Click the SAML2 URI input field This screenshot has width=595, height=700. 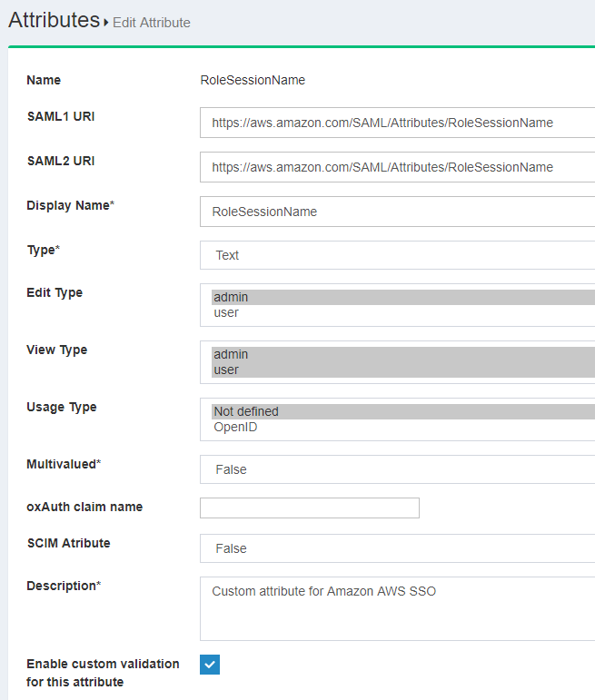397,167
